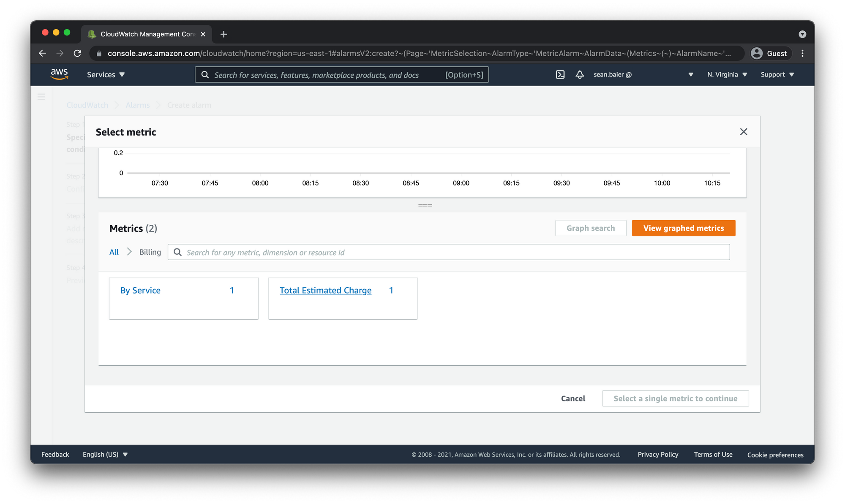Open the English (US) language selector

(105, 454)
